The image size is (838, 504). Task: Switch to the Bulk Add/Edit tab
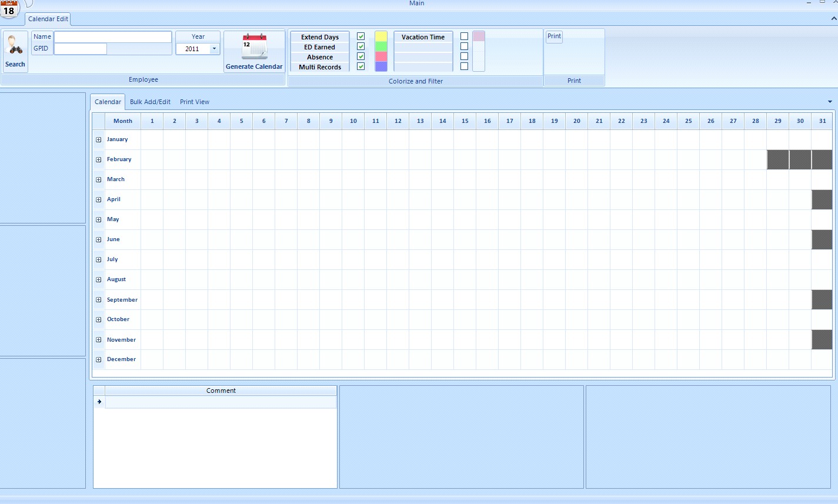150,102
